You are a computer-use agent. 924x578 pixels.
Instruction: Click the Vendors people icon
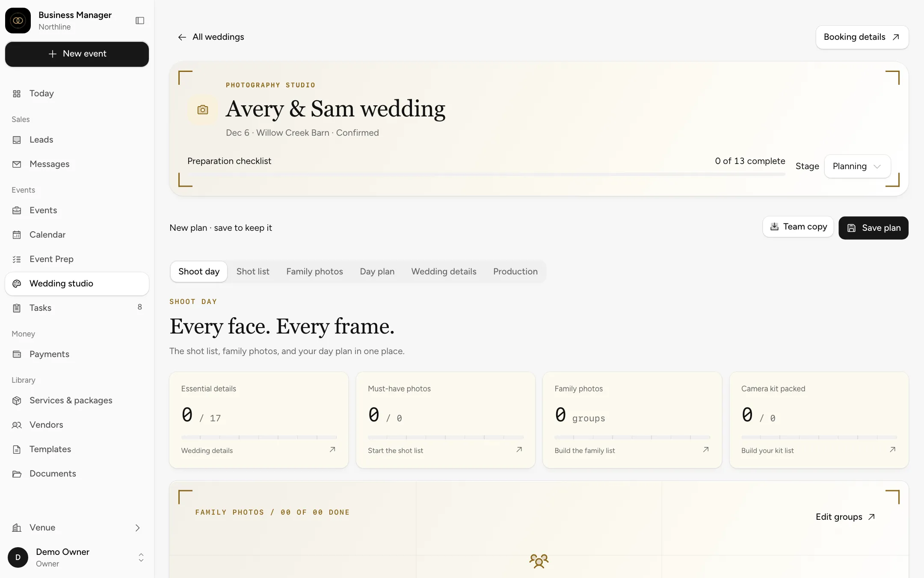point(17,425)
